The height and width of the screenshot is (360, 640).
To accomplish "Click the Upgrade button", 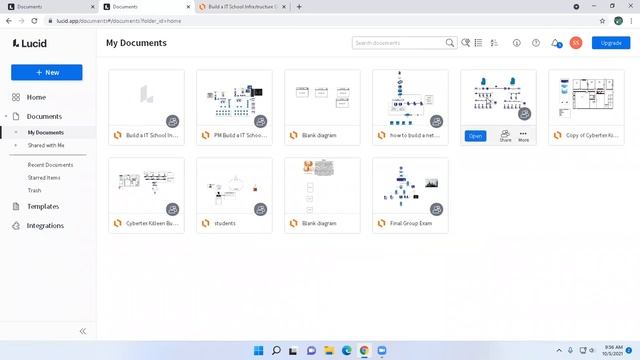I will [x=611, y=43].
